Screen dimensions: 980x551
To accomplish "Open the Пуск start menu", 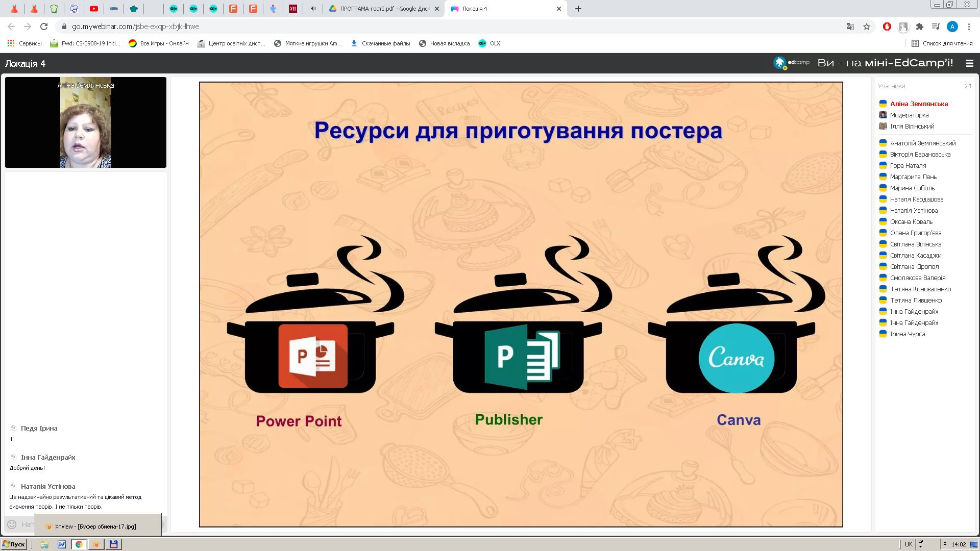I will pos(14,544).
